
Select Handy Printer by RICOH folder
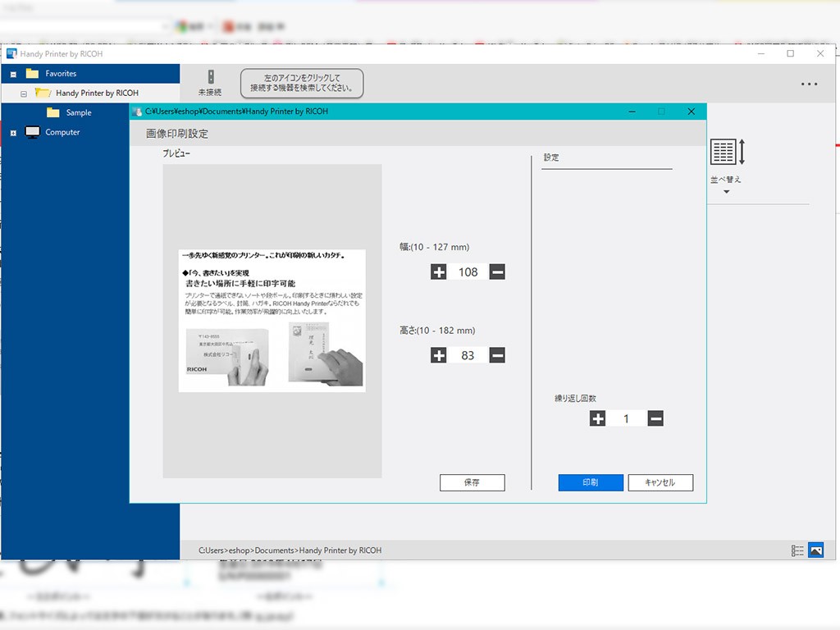[97, 94]
